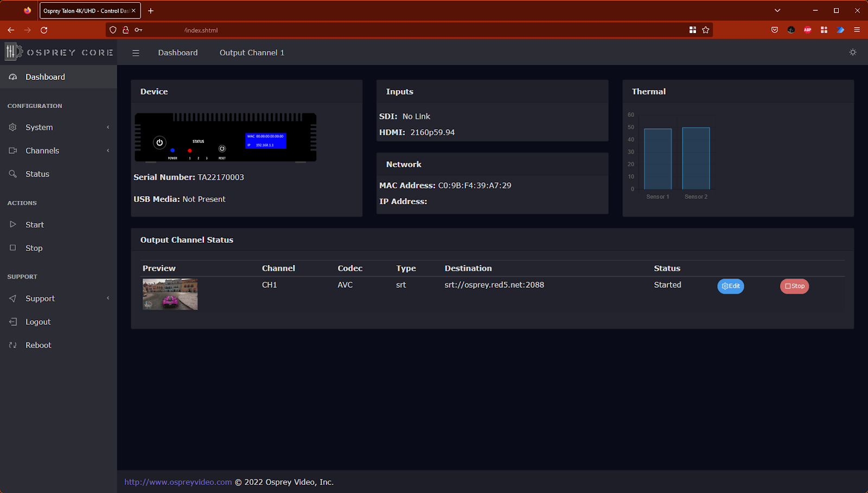The width and height of the screenshot is (868, 493).
Task: Click the red Stop button for CH1
Action: (795, 286)
